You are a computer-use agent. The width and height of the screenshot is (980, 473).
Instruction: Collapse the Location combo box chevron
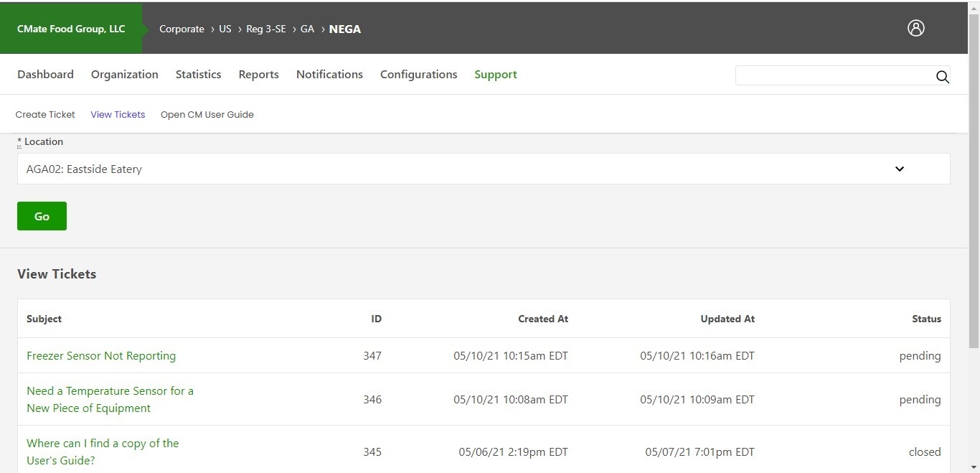click(900, 169)
